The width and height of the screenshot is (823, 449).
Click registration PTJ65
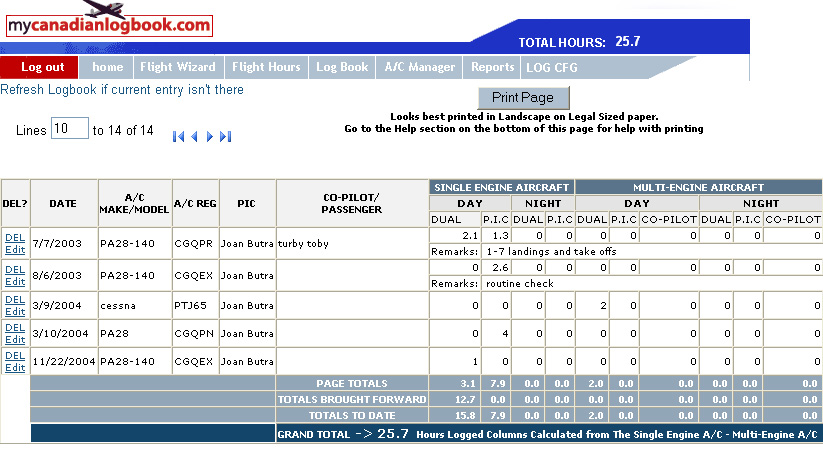click(x=191, y=306)
